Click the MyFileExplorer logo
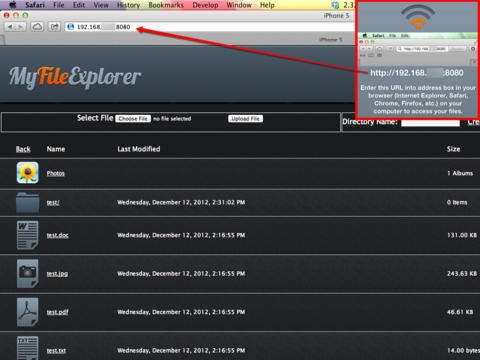 tap(75, 77)
